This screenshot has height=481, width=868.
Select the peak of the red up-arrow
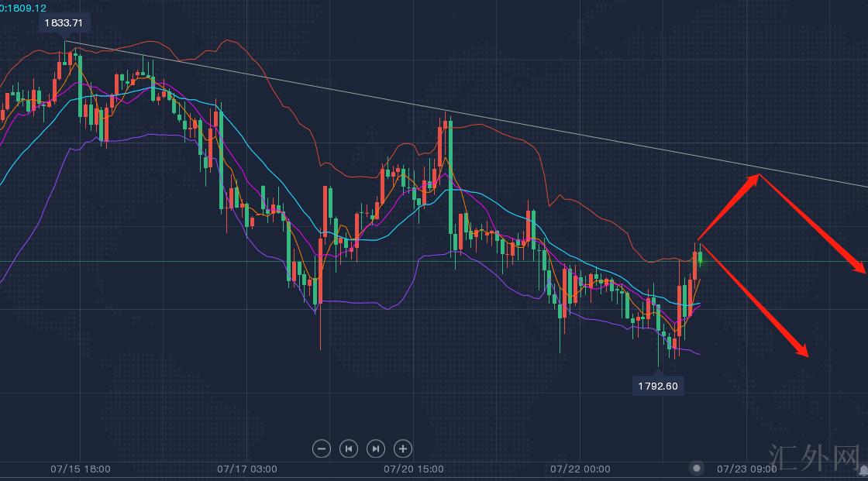[759, 175]
